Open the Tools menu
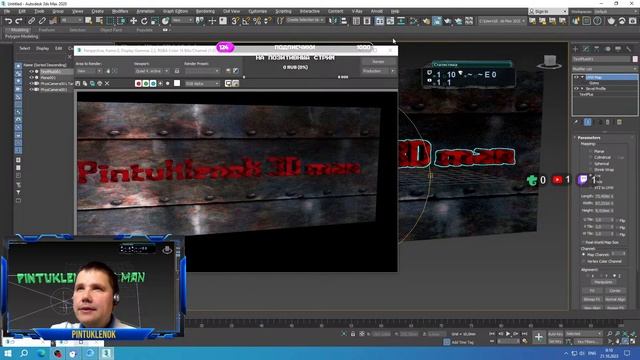The image size is (640, 360). (x=39, y=11)
